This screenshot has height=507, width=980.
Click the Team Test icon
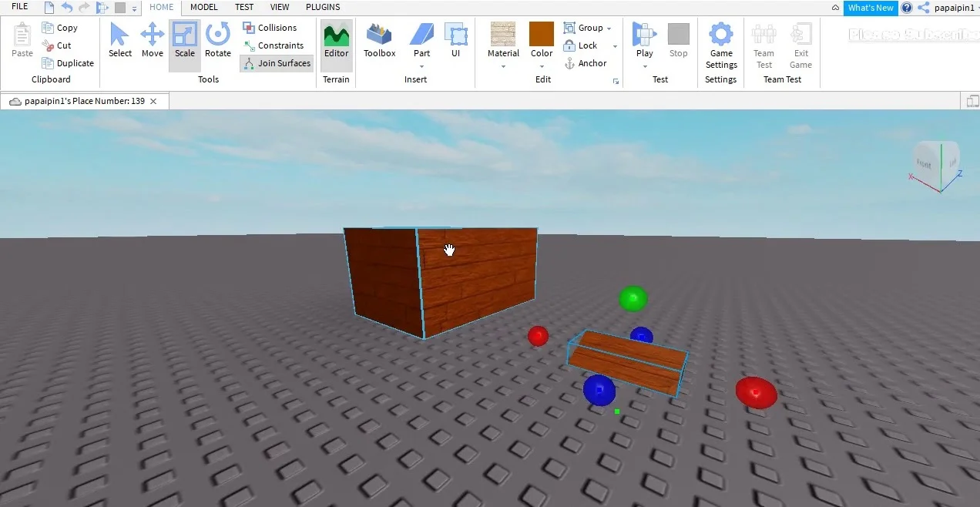(764, 45)
